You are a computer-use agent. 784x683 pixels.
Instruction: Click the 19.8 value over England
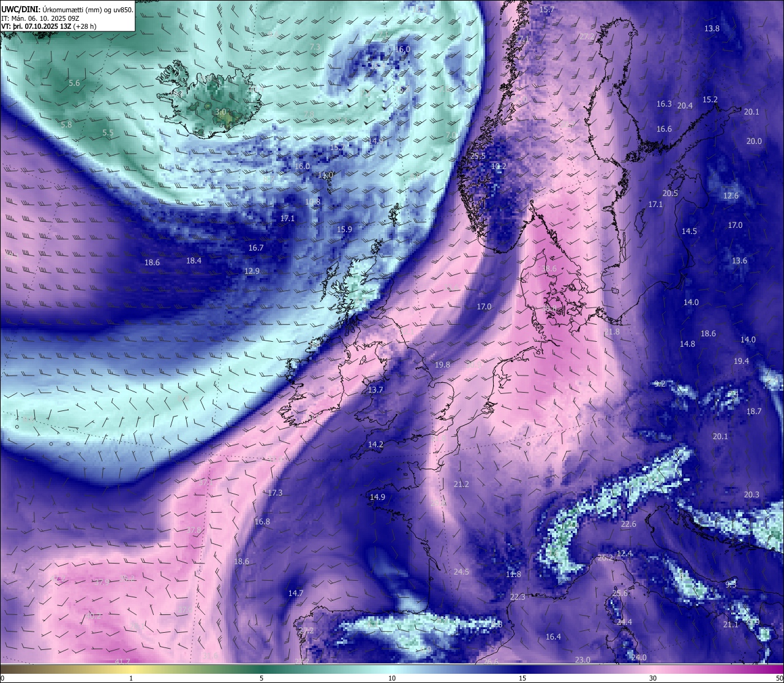442,364
